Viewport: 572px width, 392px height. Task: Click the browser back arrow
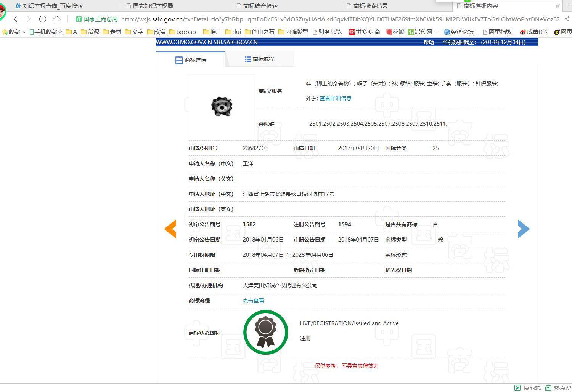pos(15,19)
